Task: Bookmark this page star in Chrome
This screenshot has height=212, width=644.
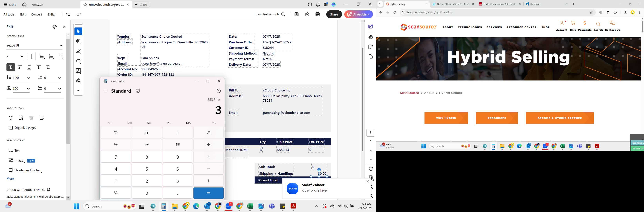Action: tap(591, 13)
